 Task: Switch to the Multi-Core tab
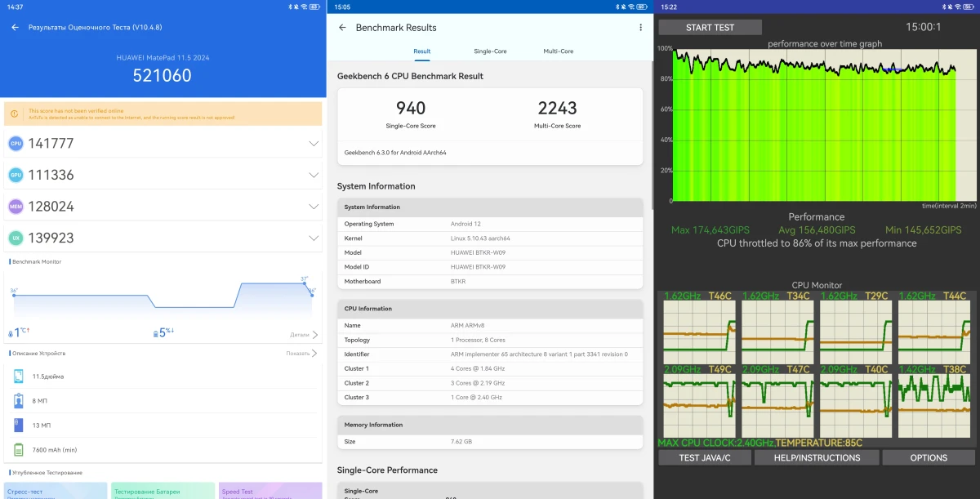click(x=559, y=51)
